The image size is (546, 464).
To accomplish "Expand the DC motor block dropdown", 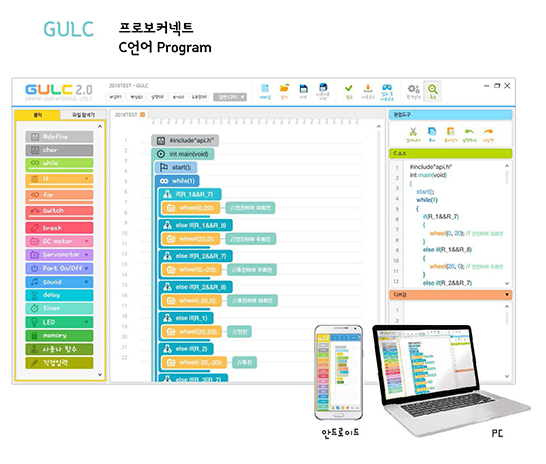I will 86,241.
